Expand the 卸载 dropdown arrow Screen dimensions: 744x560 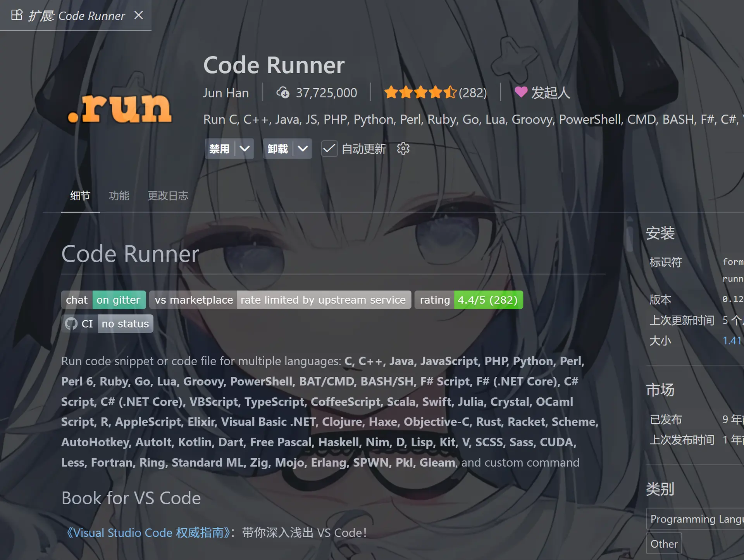pyautogui.click(x=303, y=149)
